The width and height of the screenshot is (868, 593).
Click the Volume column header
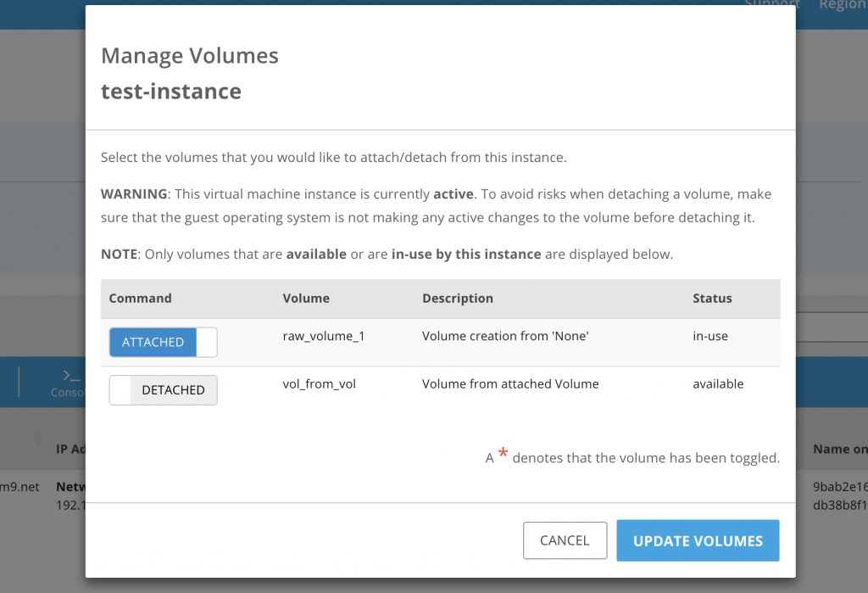point(306,299)
